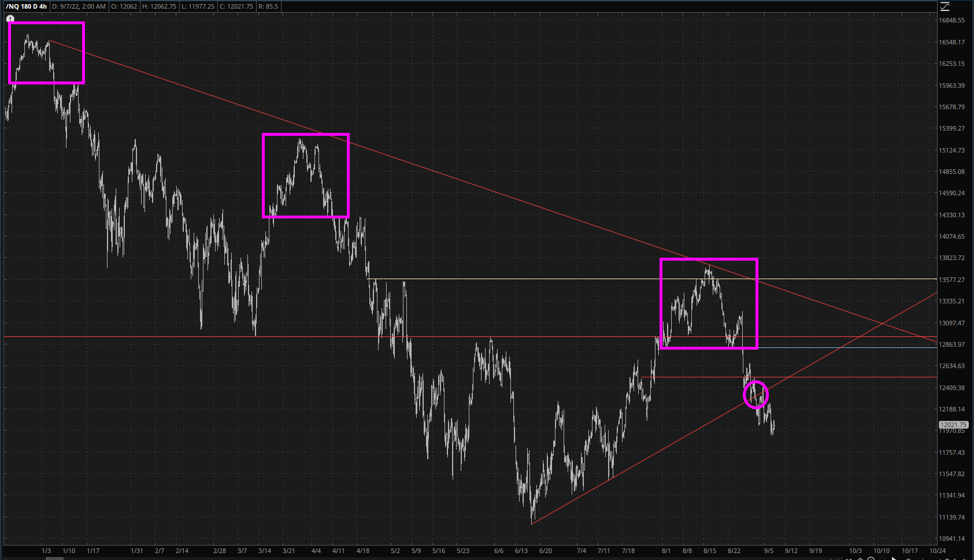This screenshot has width=974, height=560.
Task: Click the D: 9/7/22, 2:00 AM date readout
Action: 79,6
